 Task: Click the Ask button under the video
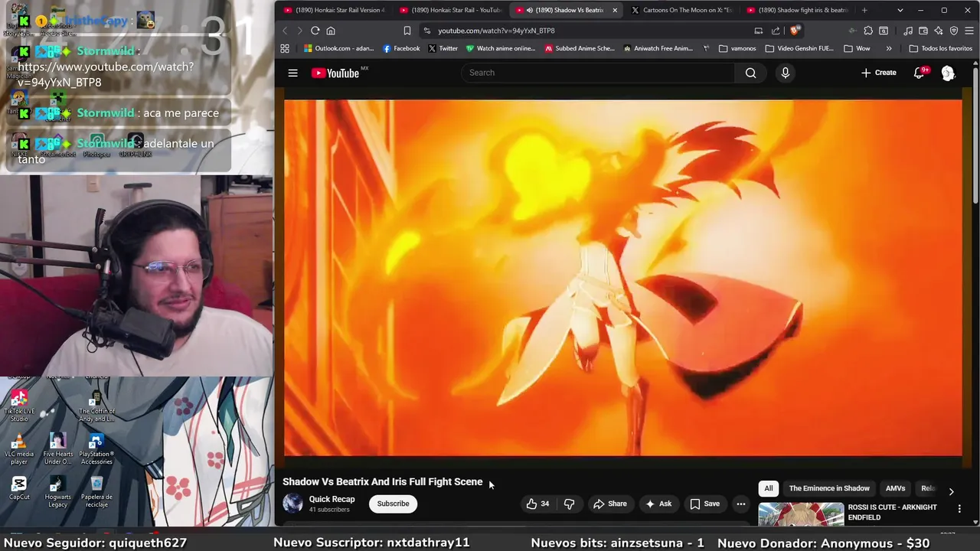(x=658, y=504)
